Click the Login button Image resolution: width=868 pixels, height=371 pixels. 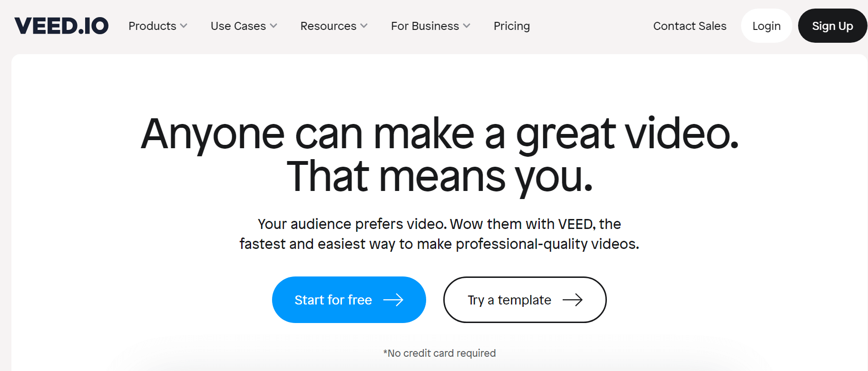[766, 26]
